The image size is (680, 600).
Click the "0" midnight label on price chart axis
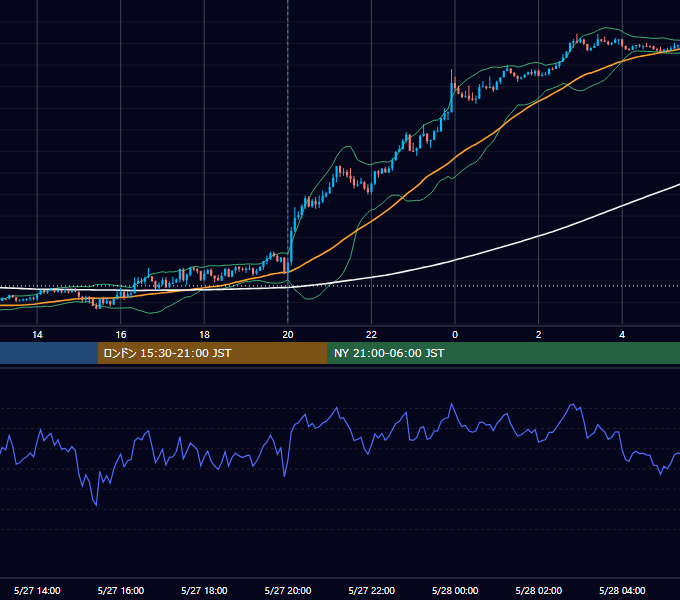pyautogui.click(x=455, y=335)
